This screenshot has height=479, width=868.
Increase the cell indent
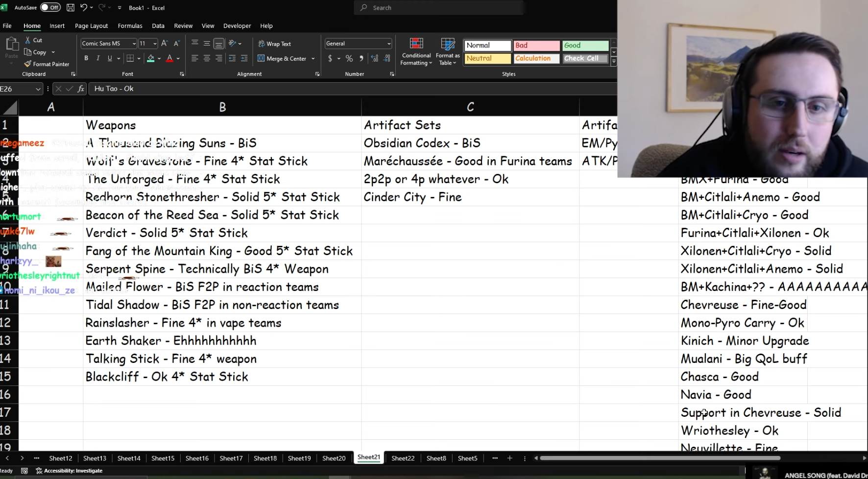(x=244, y=58)
